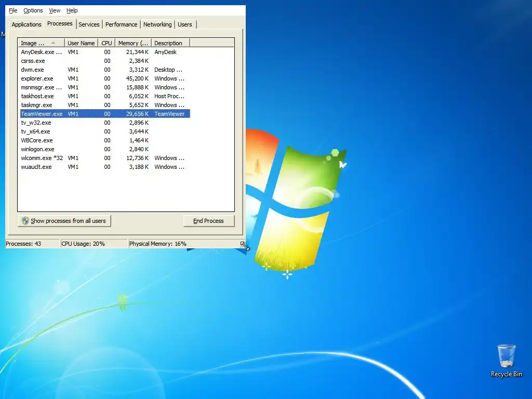Switch to the Services tab
This screenshot has height=399, width=532.
(x=89, y=24)
